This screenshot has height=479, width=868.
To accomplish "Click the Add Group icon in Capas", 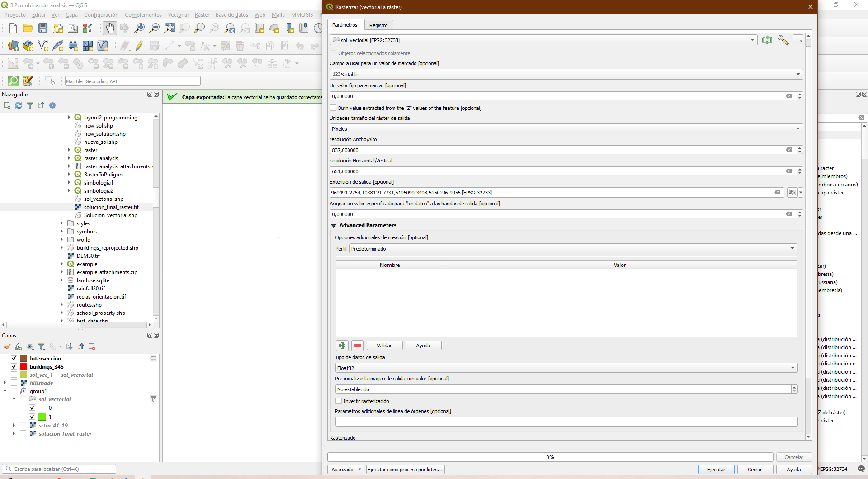I will [19, 346].
